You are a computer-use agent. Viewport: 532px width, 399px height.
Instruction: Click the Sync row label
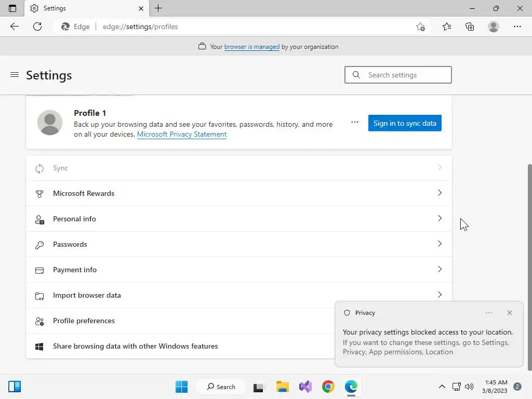coord(60,168)
